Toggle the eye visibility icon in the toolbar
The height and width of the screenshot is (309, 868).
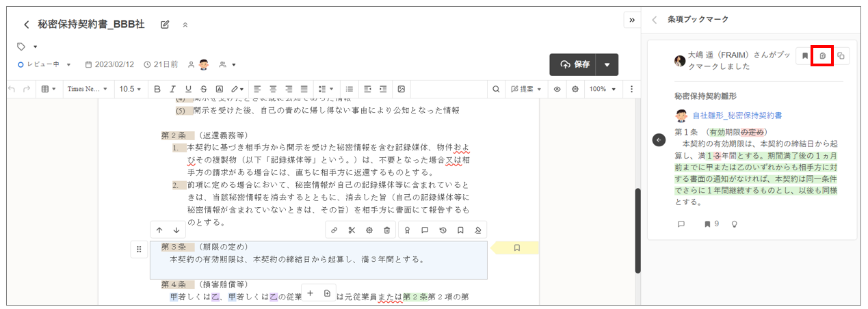tap(557, 89)
